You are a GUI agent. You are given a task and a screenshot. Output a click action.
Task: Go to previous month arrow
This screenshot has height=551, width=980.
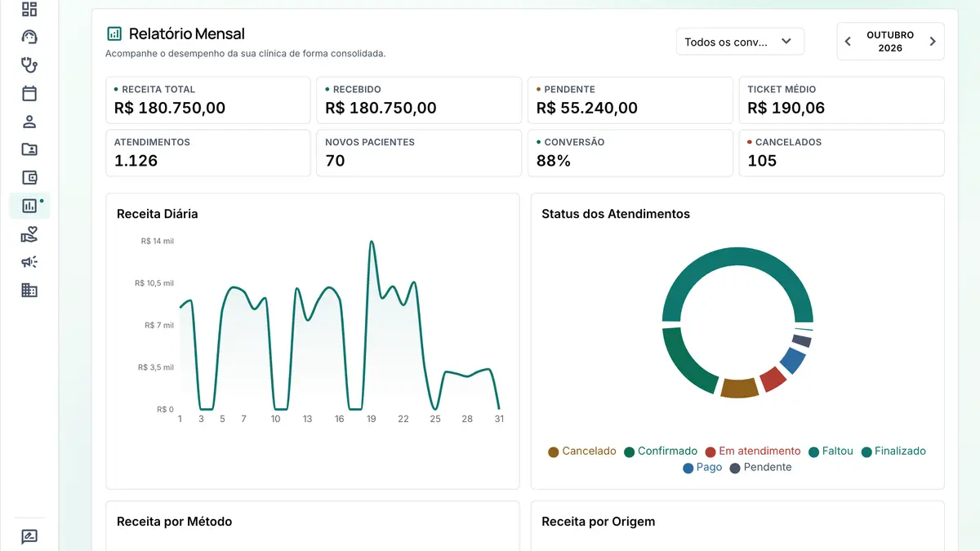click(x=848, y=42)
